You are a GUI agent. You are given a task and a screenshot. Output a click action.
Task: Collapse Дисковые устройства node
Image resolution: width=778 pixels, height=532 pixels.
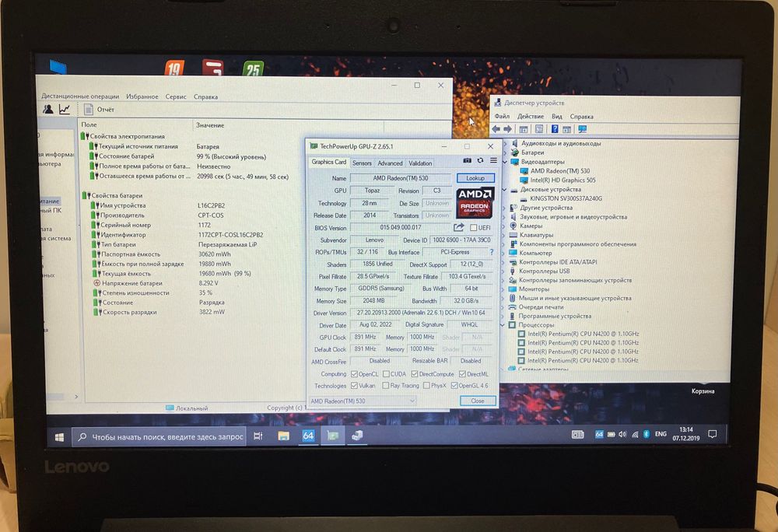tap(505, 190)
